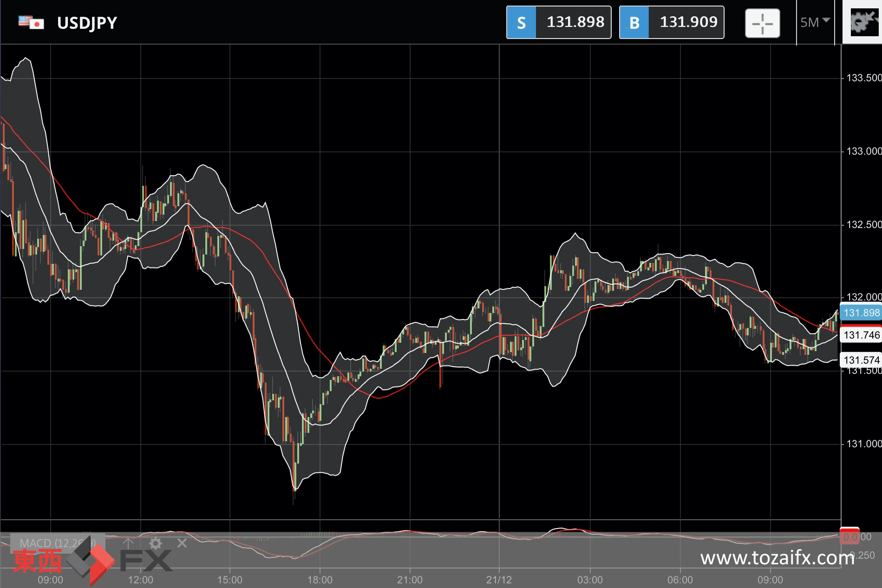Click the USDJPY currency flag icon

(x=31, y=22)
